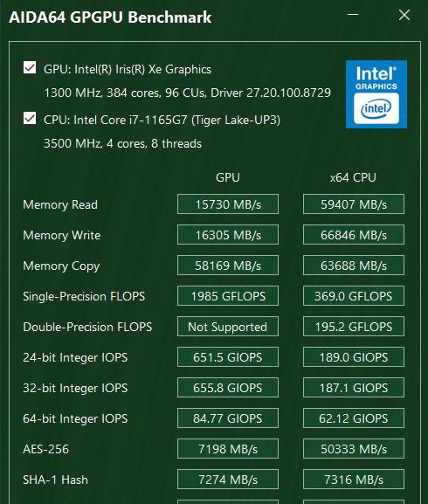The height and width of the screenshot is (504, 428).
Task: Click the Not Supported Double-Precision GPU box
Action: point(228,327)
